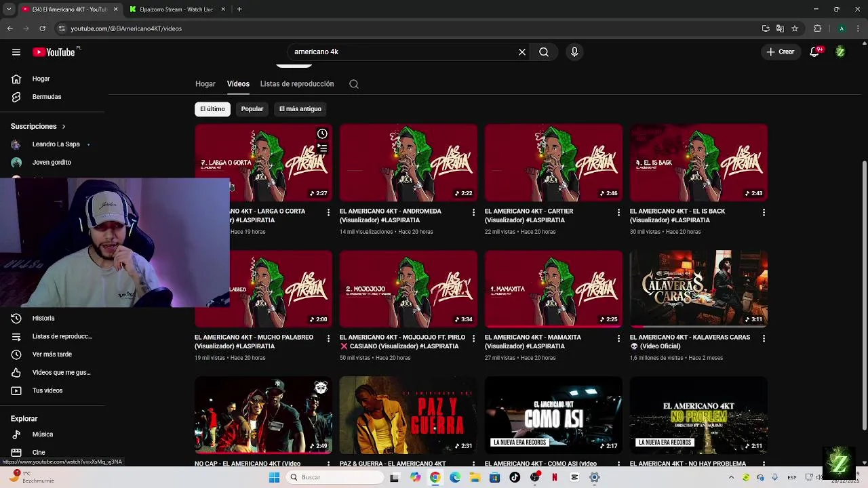The image size is (868, 488).
Task: Open the YouTube hamburger guide menu
Action: [16, 52]
